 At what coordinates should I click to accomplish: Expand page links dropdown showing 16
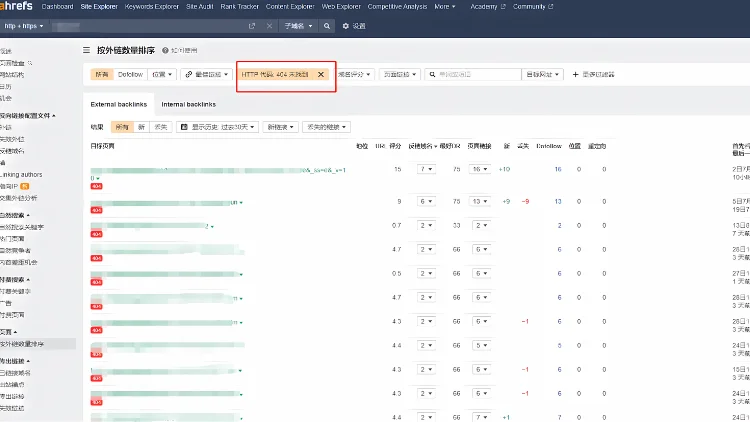point(480,169)
